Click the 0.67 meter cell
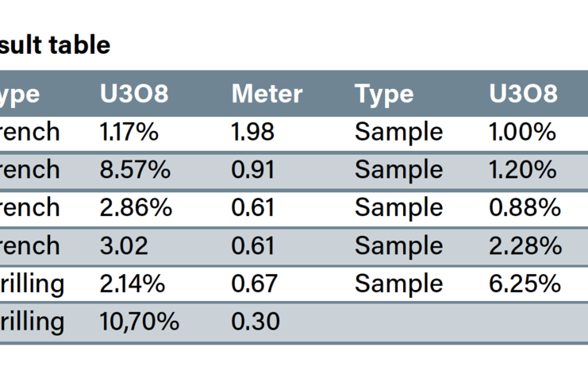 (x=254, y=284)
